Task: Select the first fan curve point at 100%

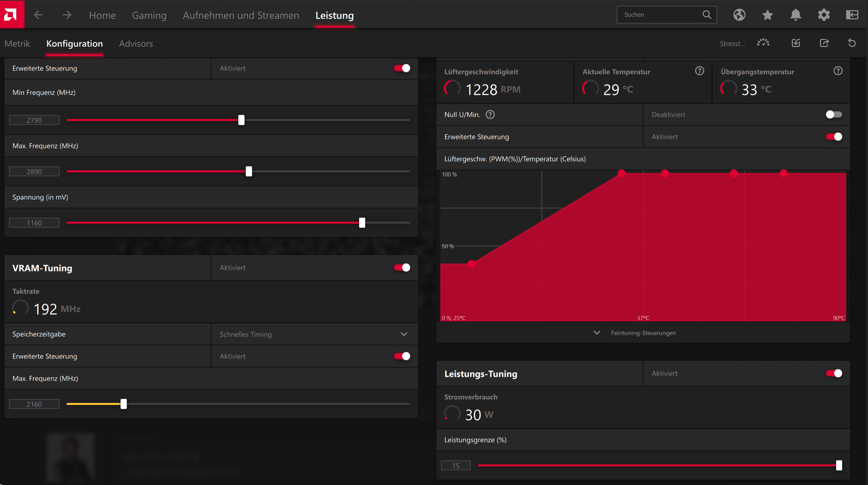Action: click(x=621, y=173)
